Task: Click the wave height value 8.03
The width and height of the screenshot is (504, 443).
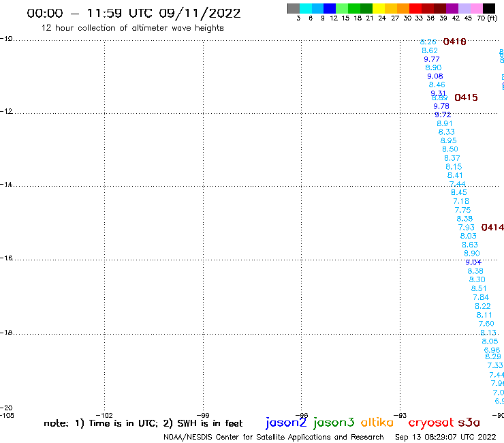Action: click(x=468, y=236)
